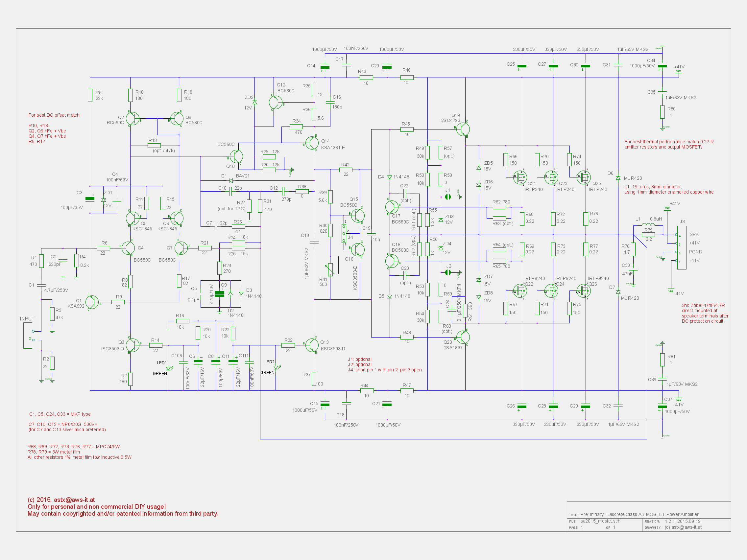Click the Q1 KSA992 transistor symbol
Viewport: 747px width, 560px height.
[92, 302]
